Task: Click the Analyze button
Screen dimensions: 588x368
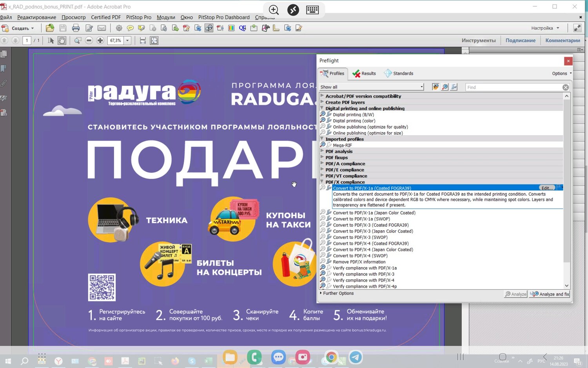Action: [516, 294]
